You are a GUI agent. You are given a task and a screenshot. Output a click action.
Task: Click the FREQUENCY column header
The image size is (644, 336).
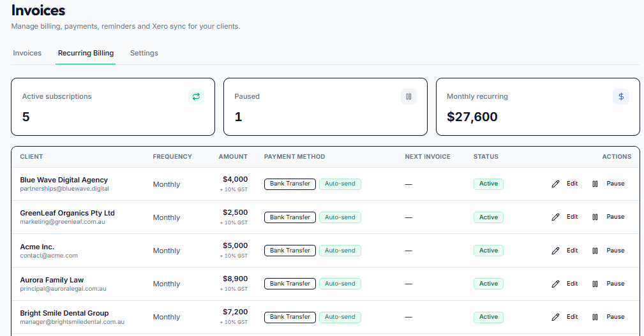click(172, 157)
